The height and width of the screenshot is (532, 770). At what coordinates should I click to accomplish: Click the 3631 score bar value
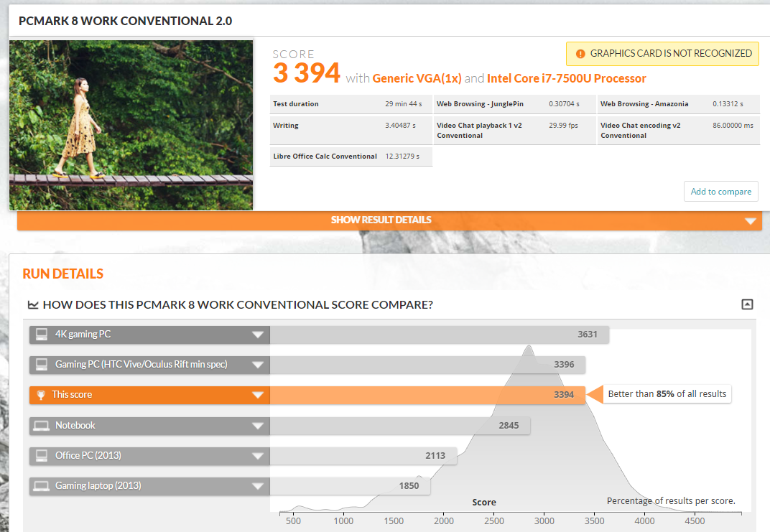pyautogui.click(x=588, y=335)
